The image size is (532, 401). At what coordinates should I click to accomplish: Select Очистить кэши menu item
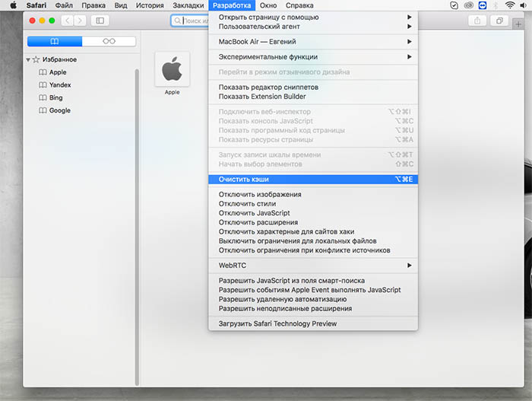pos(313,180)
